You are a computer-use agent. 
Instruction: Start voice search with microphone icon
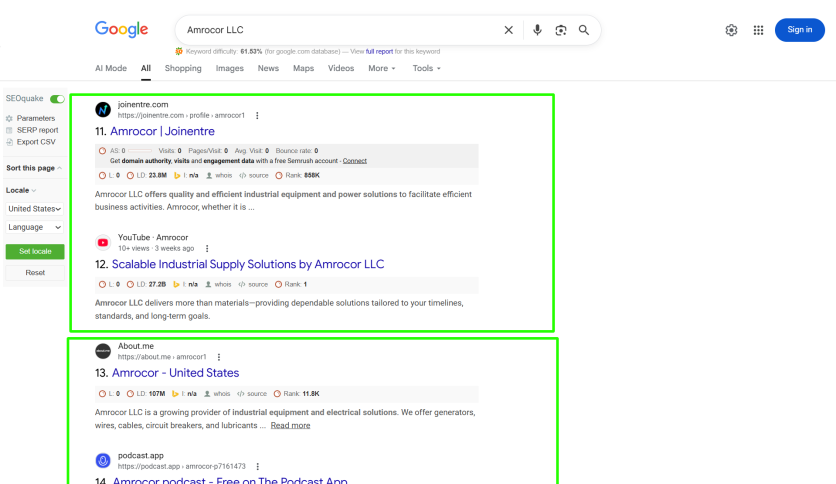tap(537, 30)
